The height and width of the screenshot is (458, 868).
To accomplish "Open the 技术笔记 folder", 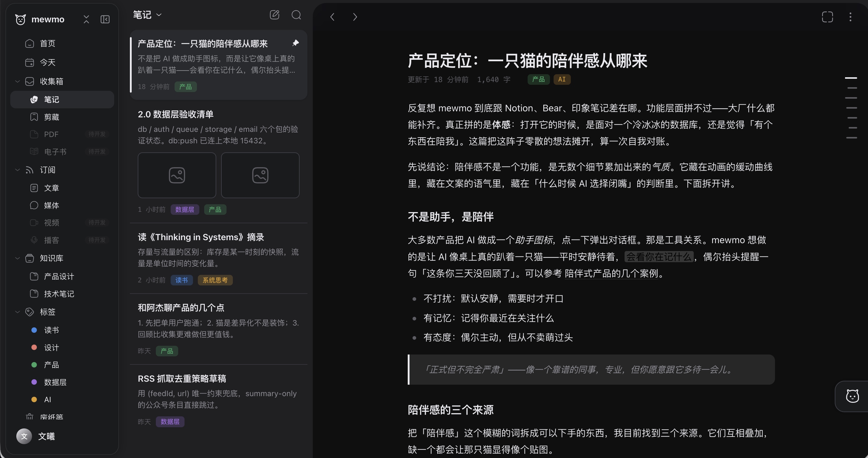I will (62, 294).
